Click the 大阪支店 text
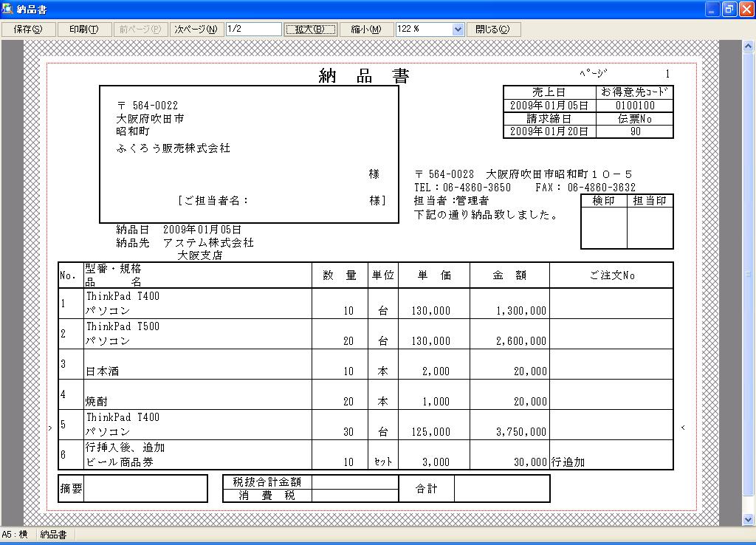The height and width of the screenshot is (545, 756). (x=199, y=256)
